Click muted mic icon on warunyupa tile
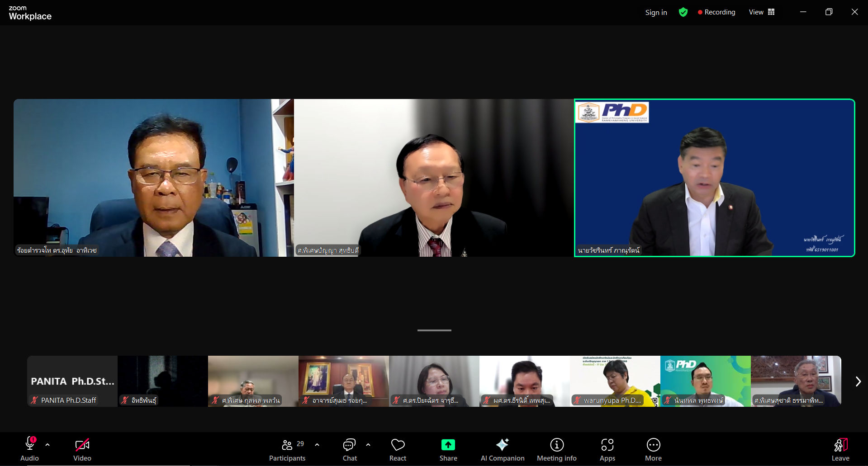 pyautogui.click(x=577, y=400)
